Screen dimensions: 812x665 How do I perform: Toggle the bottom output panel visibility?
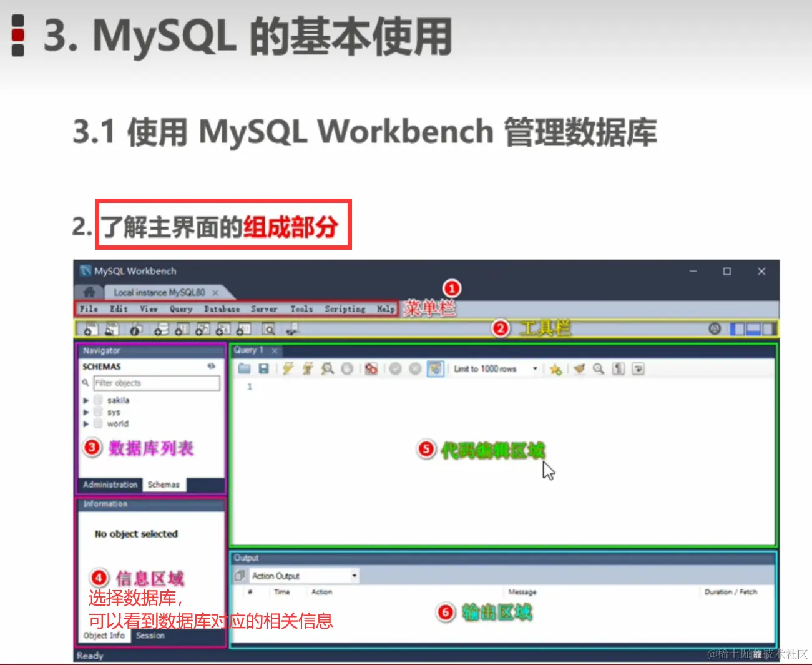click(753, 328)
